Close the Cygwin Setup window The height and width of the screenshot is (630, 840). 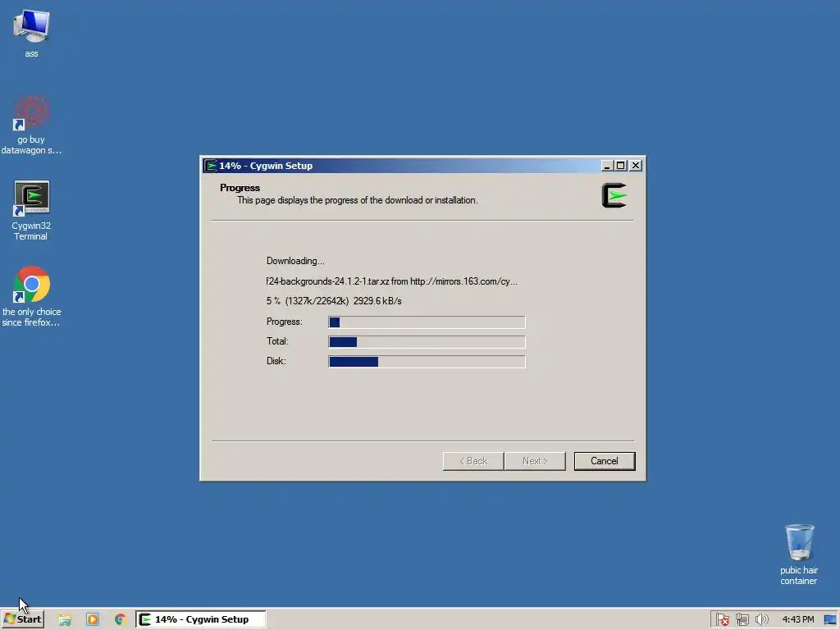click(x=636, y=166)
